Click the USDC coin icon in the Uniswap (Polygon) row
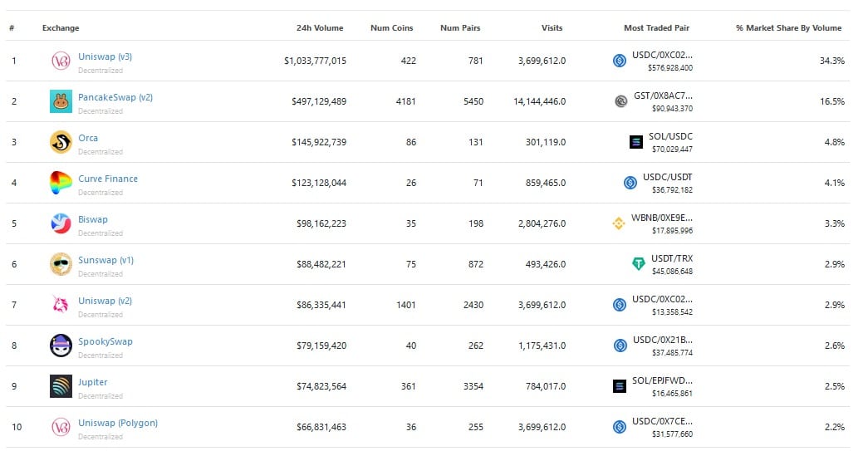The height and width of the screenshot is (451, 868). pos(620,427)
